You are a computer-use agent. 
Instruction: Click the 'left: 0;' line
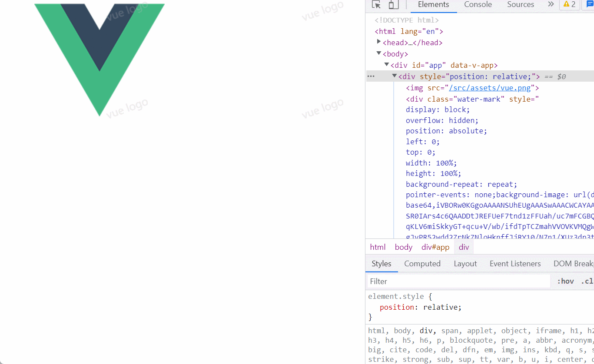(x=423, y=142)
